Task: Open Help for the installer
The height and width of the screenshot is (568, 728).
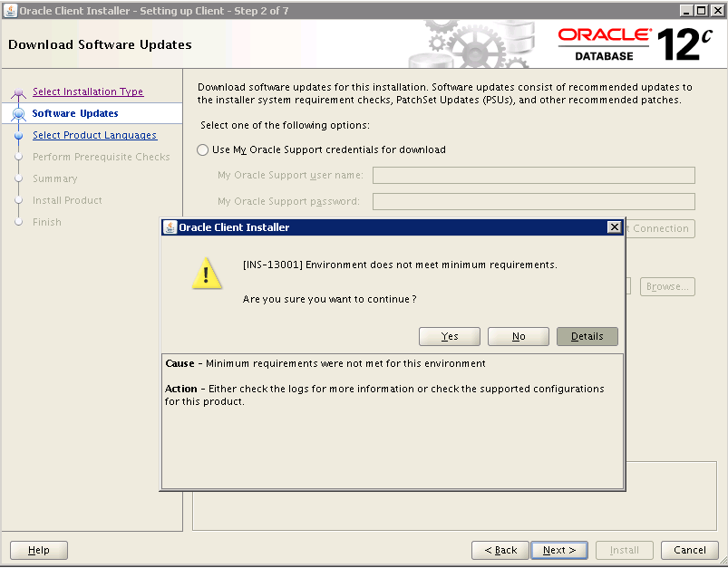Action: tap(39, 551)
